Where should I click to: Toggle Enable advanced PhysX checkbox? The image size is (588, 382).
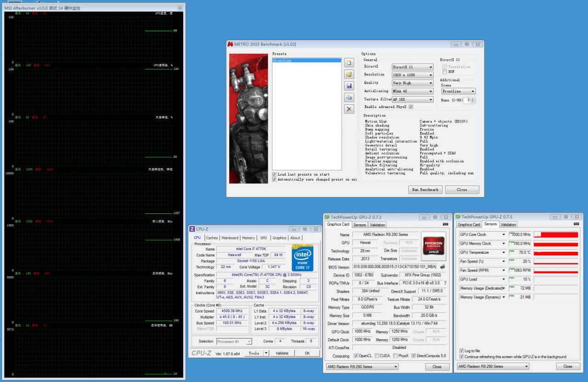[x=411, y=107]
